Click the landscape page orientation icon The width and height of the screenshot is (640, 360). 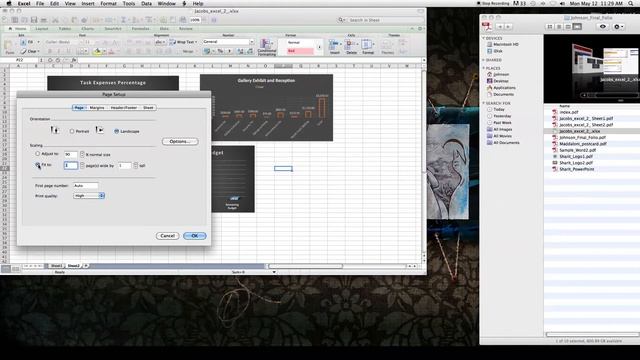point(100,130)
